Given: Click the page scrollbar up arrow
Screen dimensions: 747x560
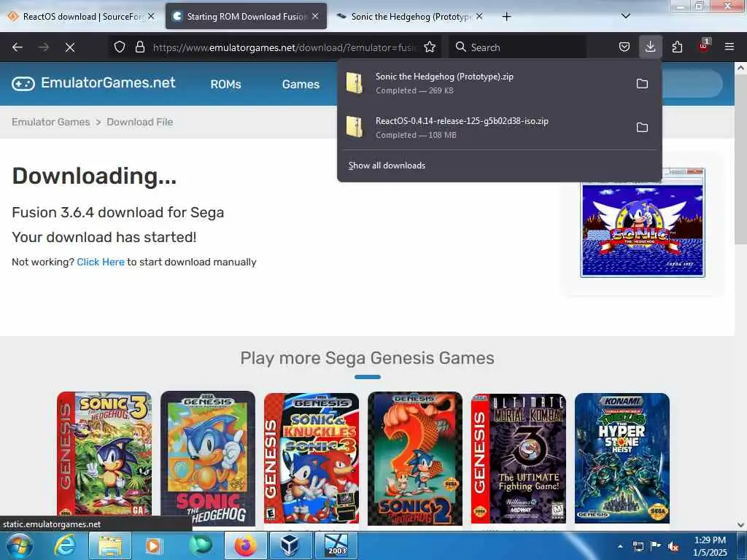Looking at the screenshot, I should (x=741, y=68).
